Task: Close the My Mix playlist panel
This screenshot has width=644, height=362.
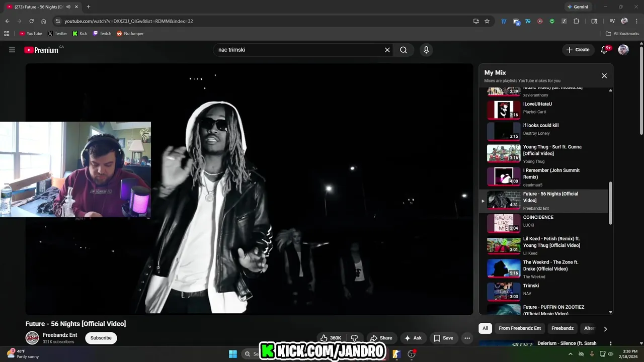Action: pos(604,76)
